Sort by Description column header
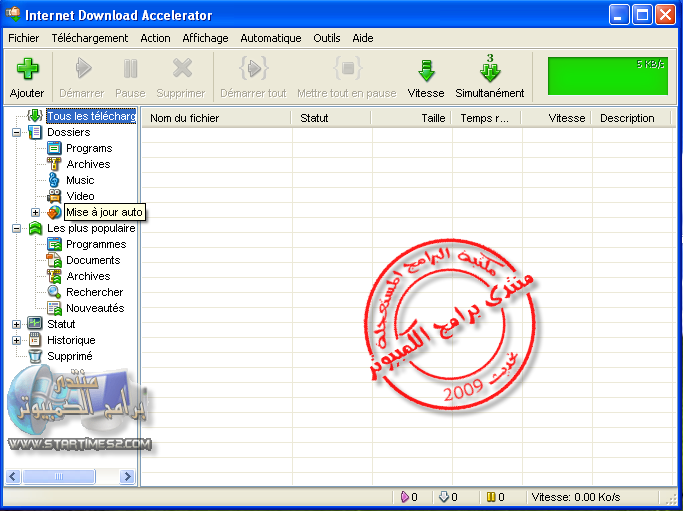 coord(632,118)
